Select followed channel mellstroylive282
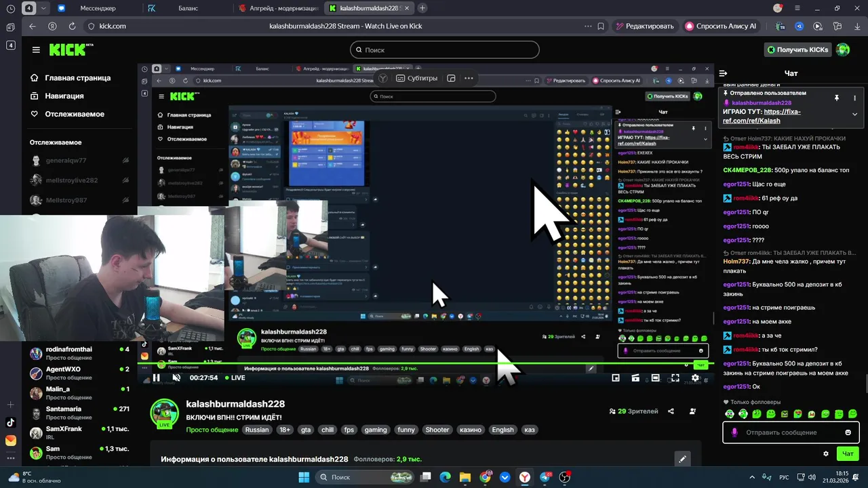 point(79,180)
